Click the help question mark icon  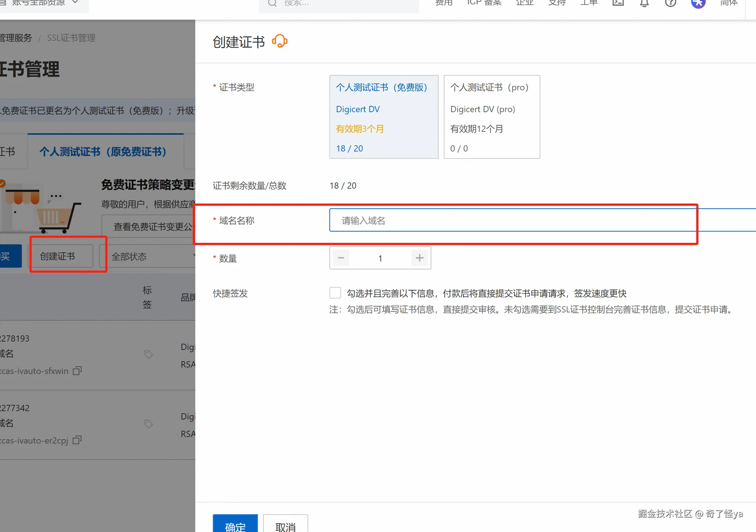(x=670, y=3)
